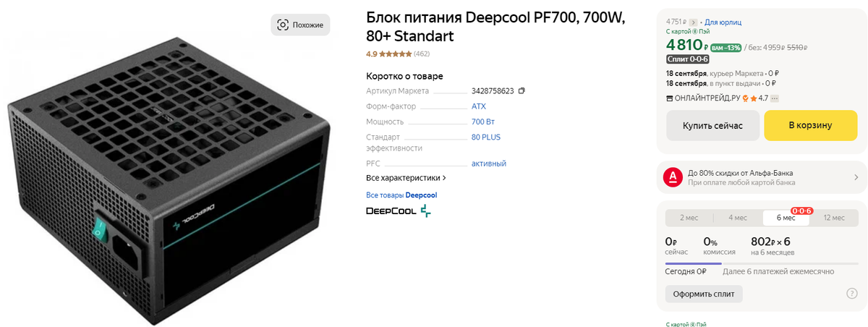
Task: Select the 4 мес split term
Action: click(738, 218)
